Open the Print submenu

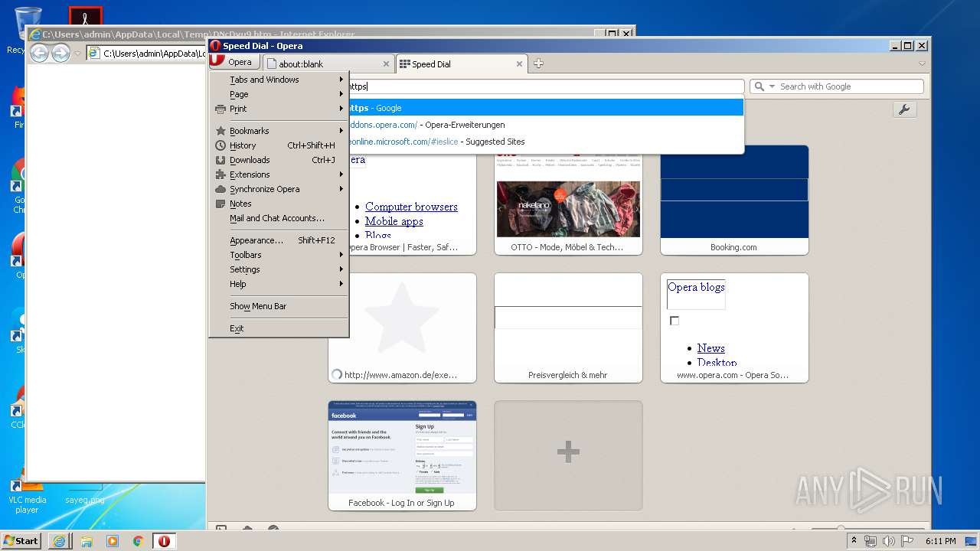coord(279,109)
